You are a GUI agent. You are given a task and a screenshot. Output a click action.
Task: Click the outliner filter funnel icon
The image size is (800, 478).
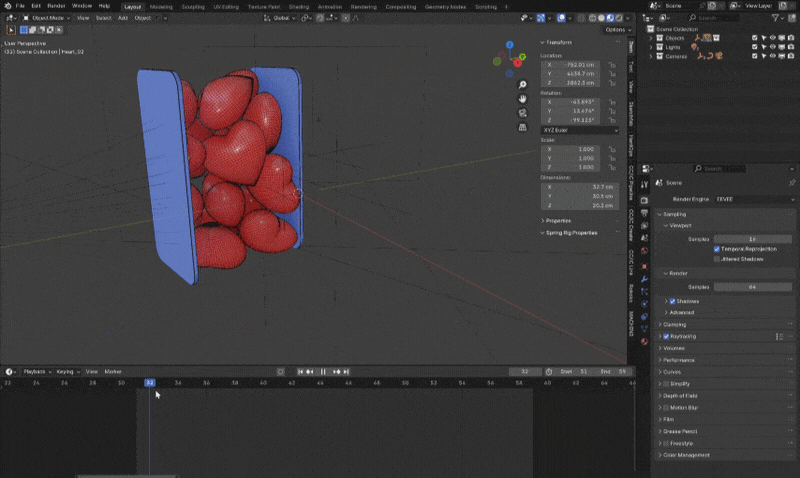(x=776, y=18)
